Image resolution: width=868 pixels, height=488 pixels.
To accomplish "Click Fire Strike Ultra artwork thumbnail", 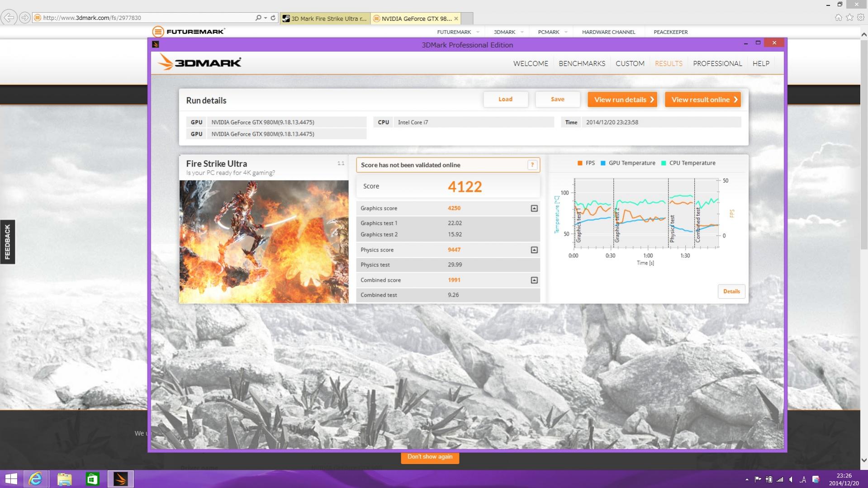I will (x=264, y=242).
